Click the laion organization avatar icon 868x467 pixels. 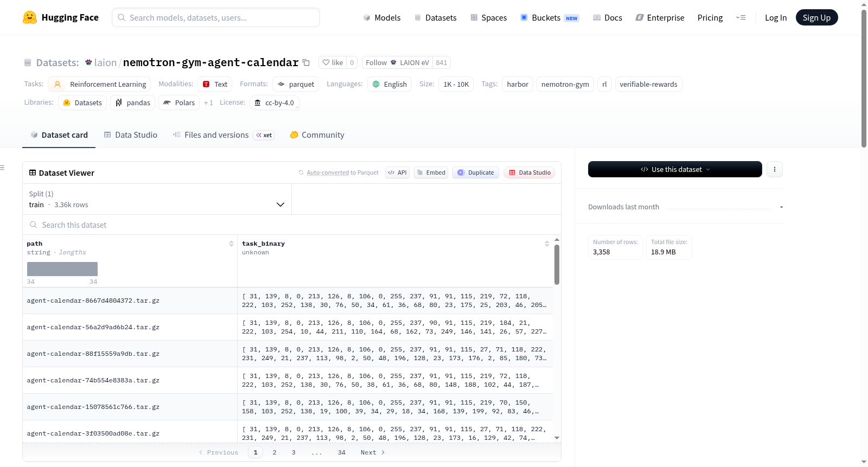pyautogui.click(x=88, y=62)
